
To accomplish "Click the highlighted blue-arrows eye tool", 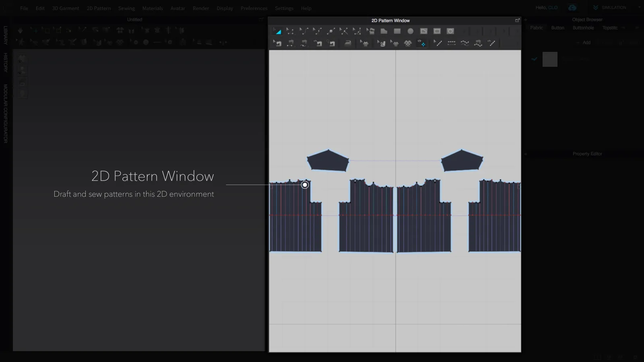I will [x=421, y=43].
